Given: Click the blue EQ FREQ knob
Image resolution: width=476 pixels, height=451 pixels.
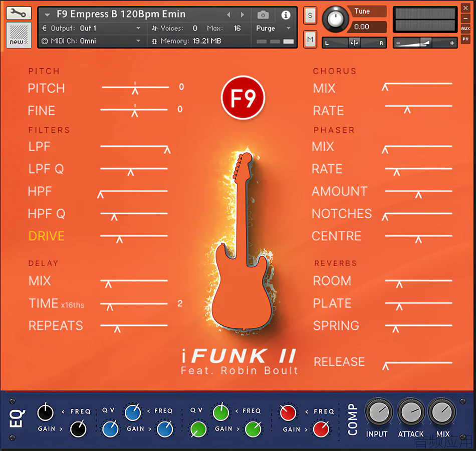Looking at the screenshot, I should [x=133, y=412].
